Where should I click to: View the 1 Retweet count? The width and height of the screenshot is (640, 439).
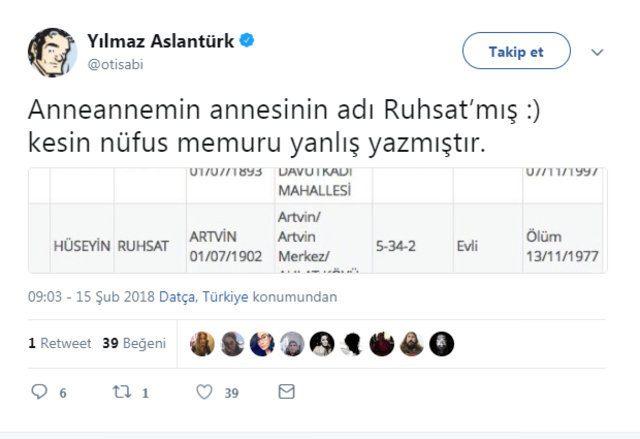pyautogui.click(x=59, y=343)
